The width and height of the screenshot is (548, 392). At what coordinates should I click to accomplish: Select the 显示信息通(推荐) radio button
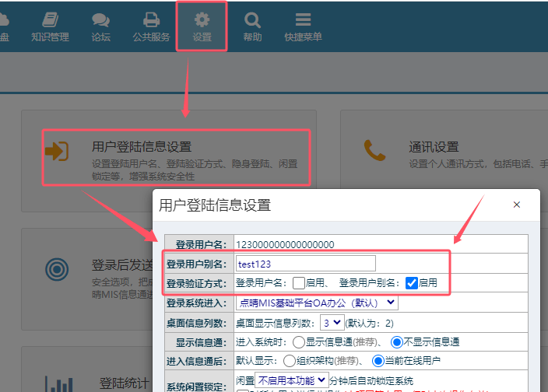(299, 341)
